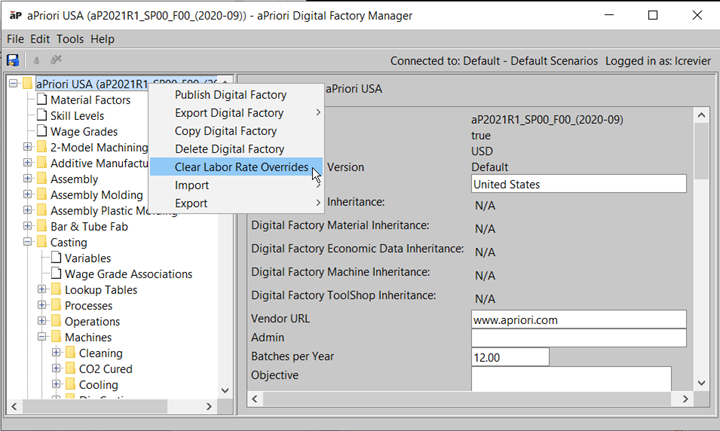Expand the Bar & Tube Fab node
720x431 pixels.
point(28,226)
